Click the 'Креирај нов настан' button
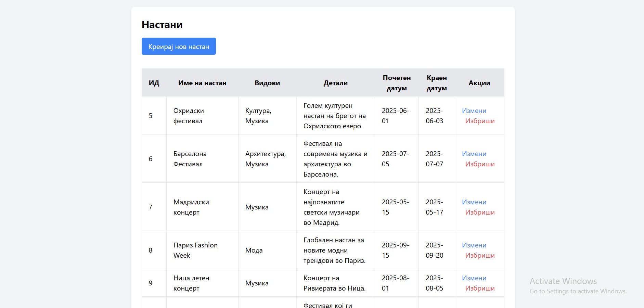Viewport: 644px width, 308px height. [179, 46]
